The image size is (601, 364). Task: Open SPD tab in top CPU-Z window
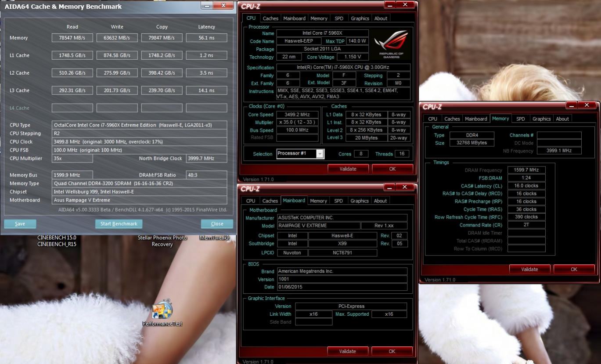[x=339, y=18]
